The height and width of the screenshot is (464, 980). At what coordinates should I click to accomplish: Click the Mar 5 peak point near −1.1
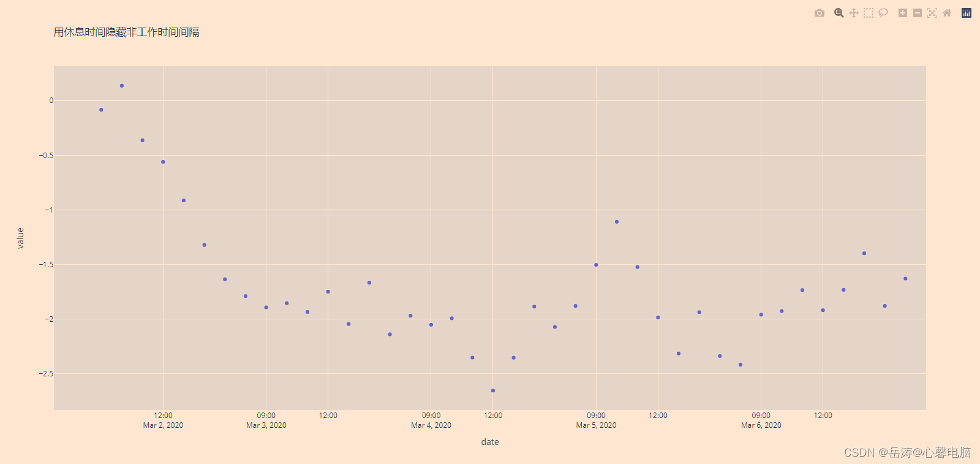click(617, 222)
